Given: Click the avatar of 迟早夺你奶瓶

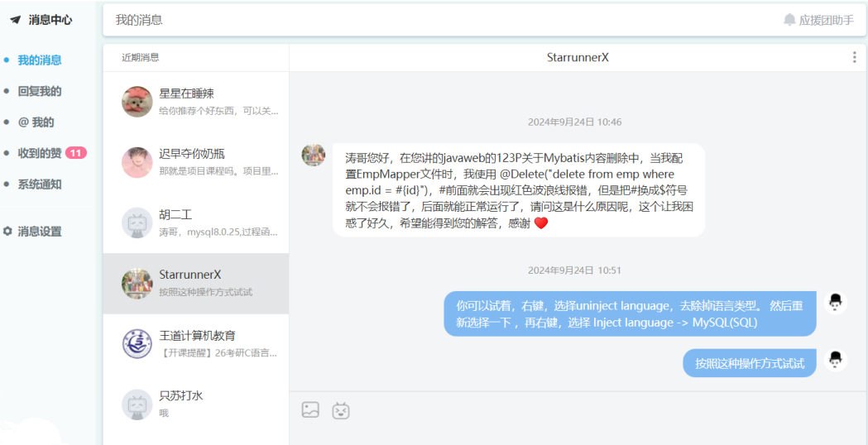Looking at the screenshot, I should 137,162.
